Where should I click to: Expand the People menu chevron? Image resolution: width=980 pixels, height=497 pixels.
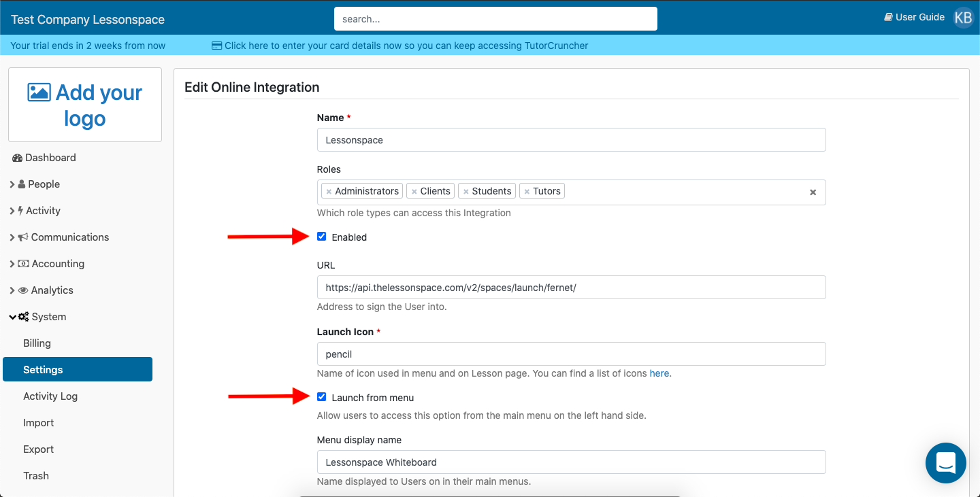12,184
